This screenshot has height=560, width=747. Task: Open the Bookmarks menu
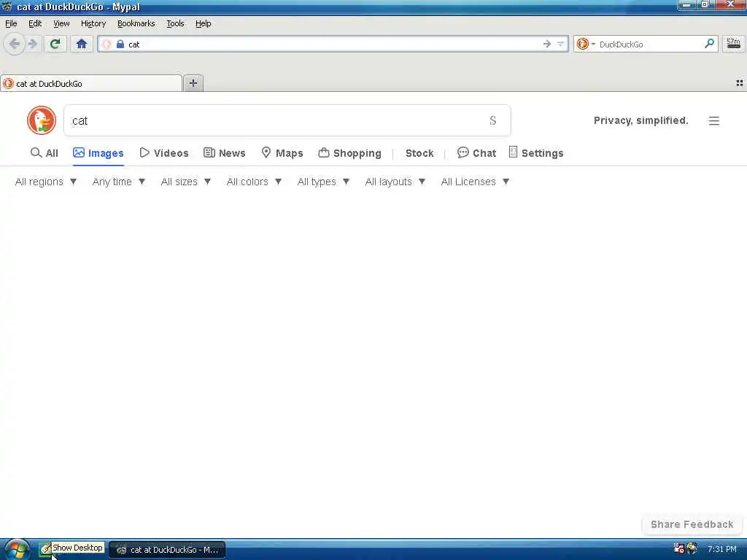[x=136, y=23]
